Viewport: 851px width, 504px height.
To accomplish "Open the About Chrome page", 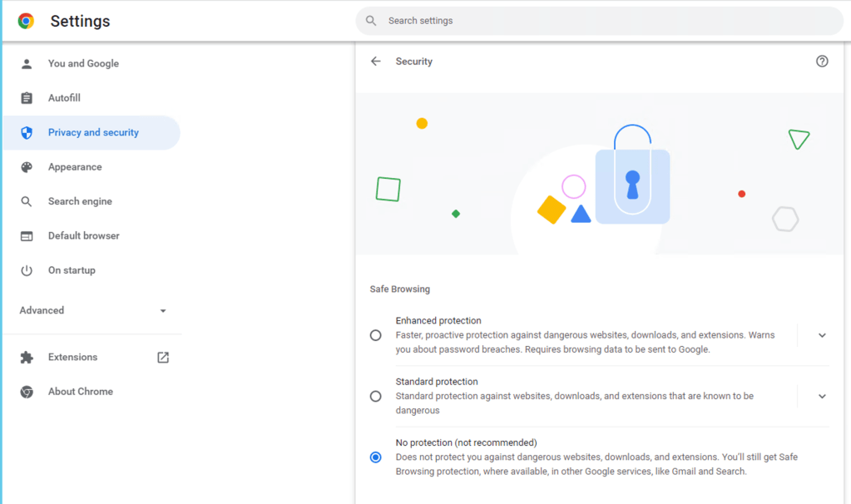I will [x=80, y=392].
